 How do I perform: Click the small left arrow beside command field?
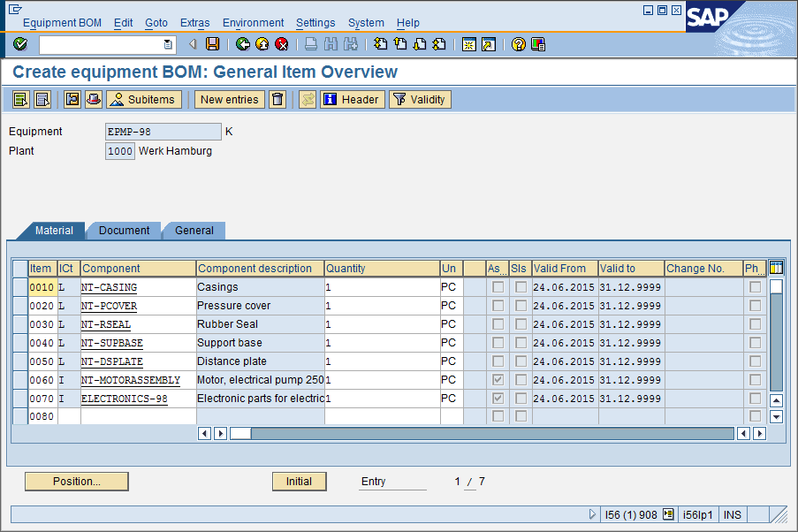(x=193, y=44)
